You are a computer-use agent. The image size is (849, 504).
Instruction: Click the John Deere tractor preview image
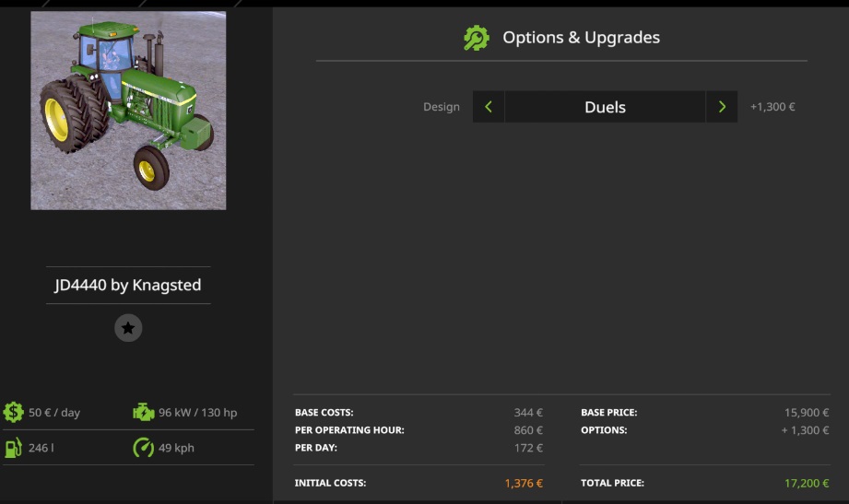(128, 111)
